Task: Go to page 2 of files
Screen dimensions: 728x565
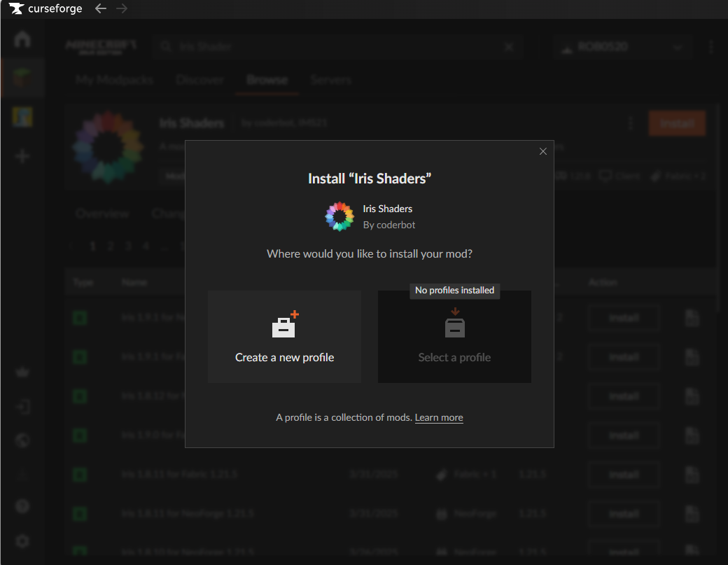Action: point(110,246)
